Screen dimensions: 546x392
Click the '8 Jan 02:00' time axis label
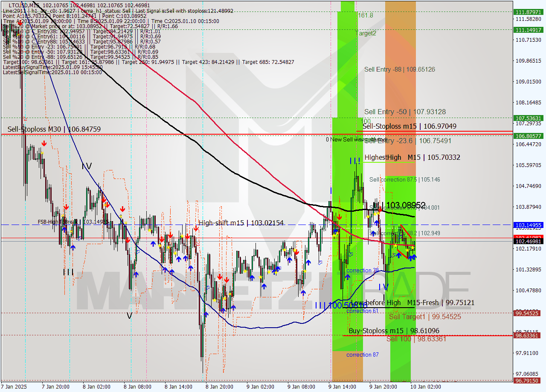click(x=96, y=387)
